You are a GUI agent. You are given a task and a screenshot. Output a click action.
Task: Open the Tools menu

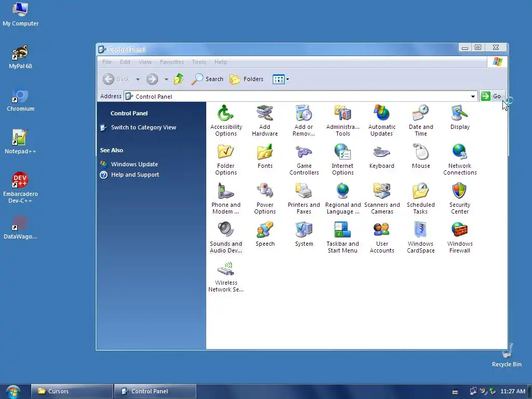pyautogui.click(x=199, y=62)
